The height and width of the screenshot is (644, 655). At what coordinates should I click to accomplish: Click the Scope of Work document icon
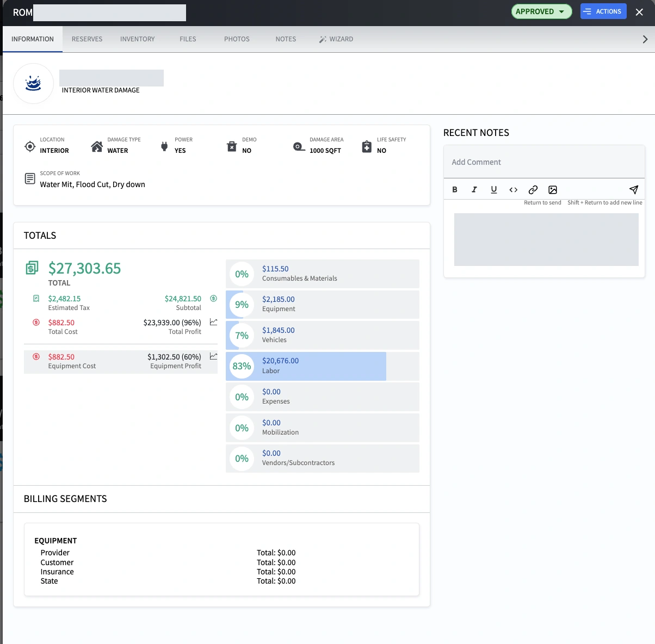point(30,178)
